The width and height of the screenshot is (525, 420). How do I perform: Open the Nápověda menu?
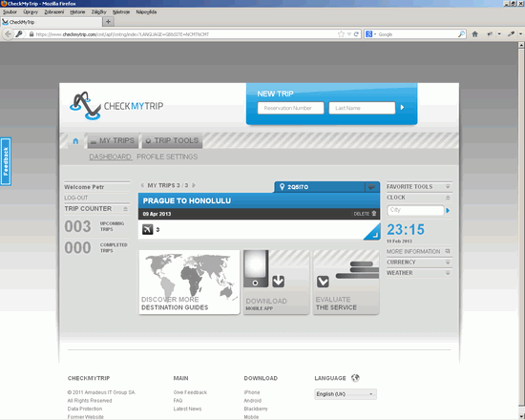pos(146,12)
